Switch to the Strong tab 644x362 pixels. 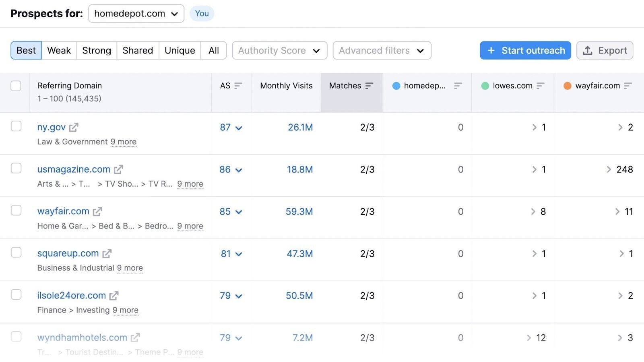tap(97, 51)
